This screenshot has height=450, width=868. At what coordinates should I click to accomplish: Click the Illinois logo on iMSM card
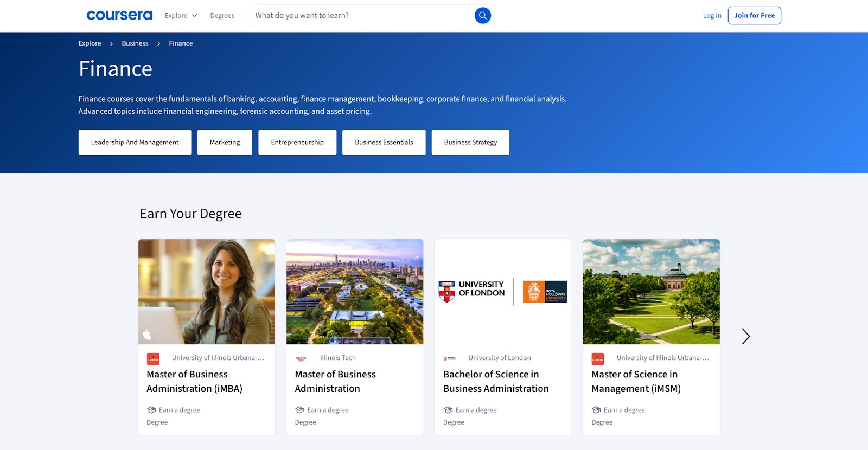pyautogui.click(x=597, y=358)
